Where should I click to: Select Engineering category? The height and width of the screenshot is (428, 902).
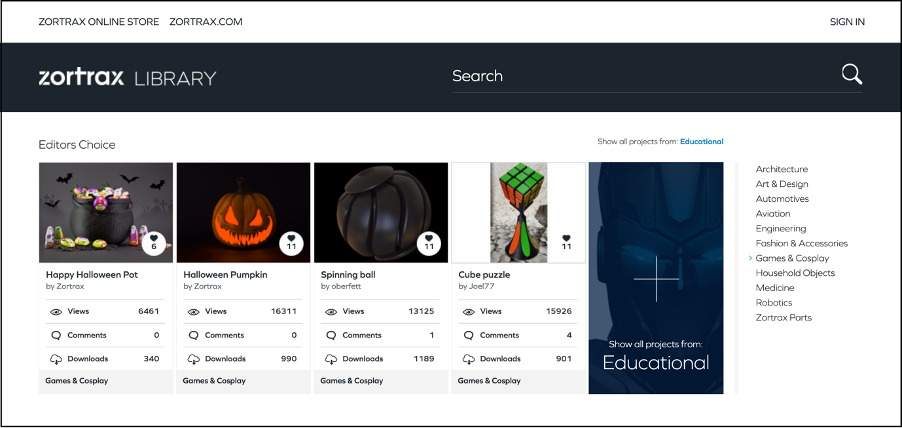(x=781, y=228)
